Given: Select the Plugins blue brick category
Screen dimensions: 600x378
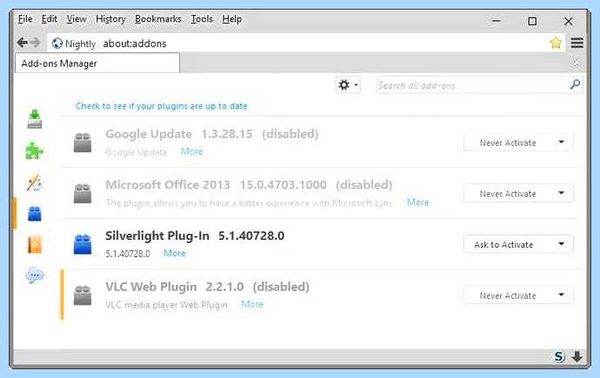Looking at the screenshot, I should coord(34,214).
